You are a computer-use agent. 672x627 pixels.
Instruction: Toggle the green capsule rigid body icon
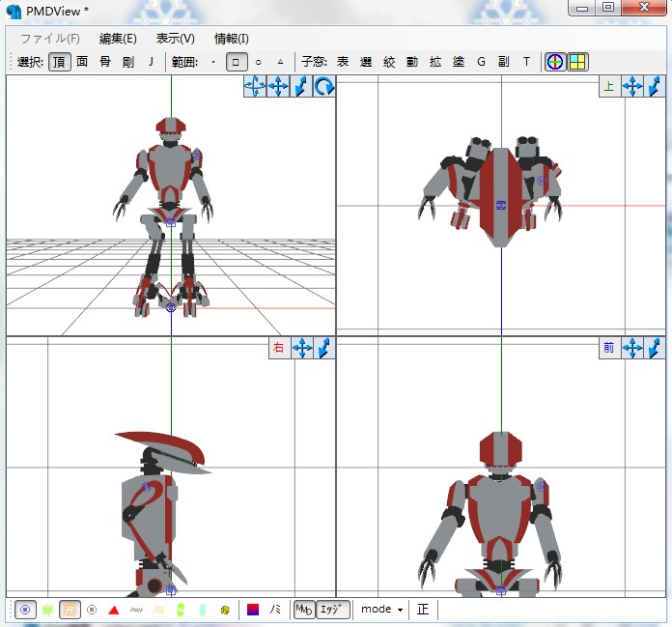[181, 610]
